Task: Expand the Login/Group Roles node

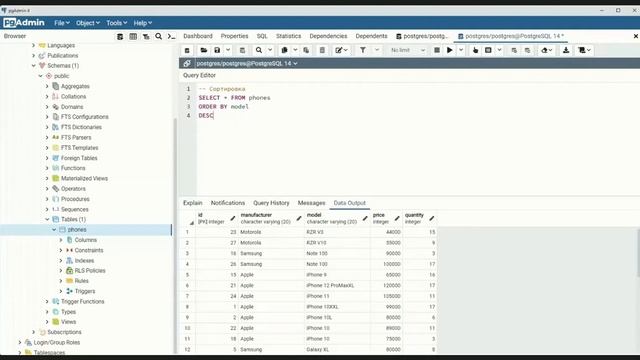Action: [20, 342]
